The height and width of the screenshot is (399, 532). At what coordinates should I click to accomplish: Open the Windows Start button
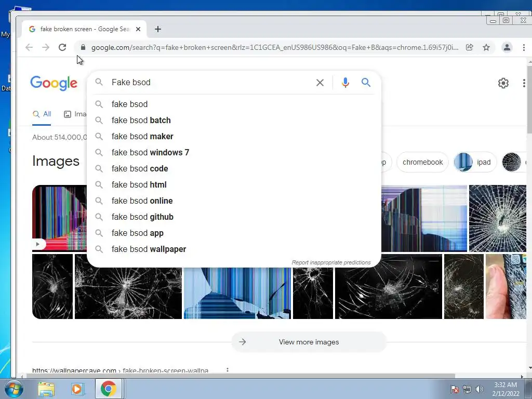click(14, 389)
